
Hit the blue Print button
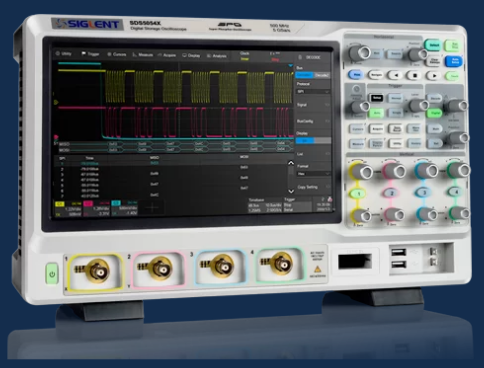tap(356, 75)
